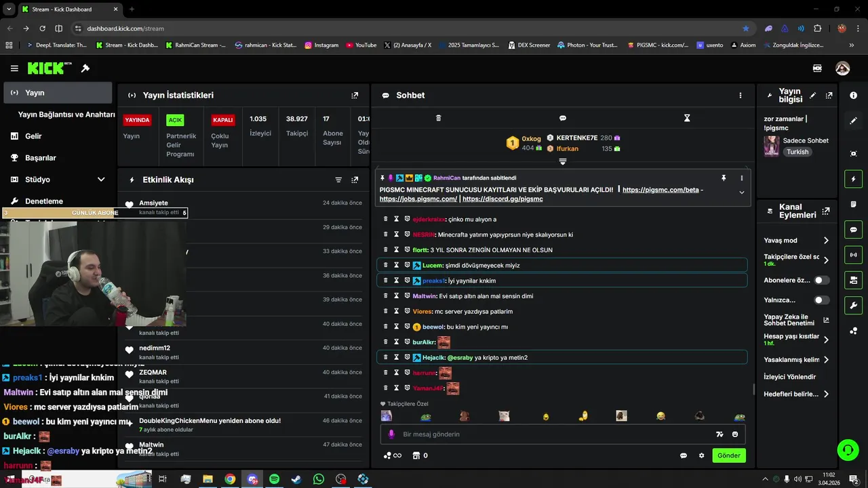This screenshot has width=868, height=488.
Task: Open discord.gg/pigsmc link in pinned message
Action: [502, 199]
